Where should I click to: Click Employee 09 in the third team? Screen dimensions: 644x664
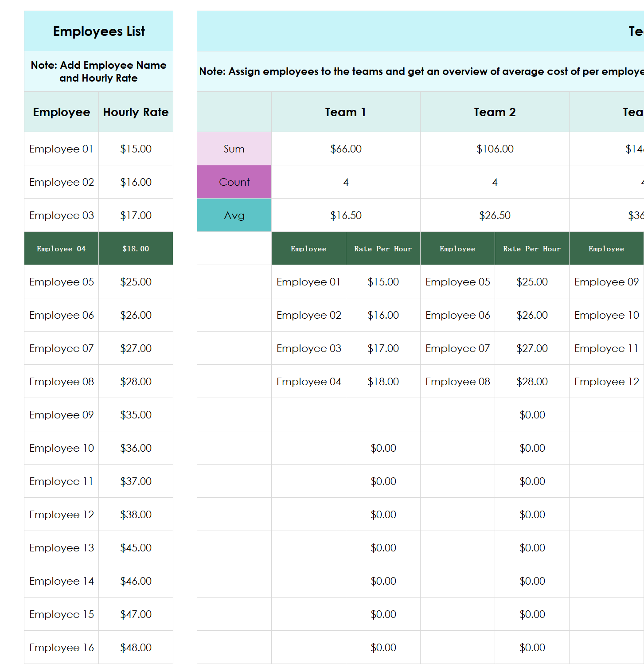click(x=606, y=281)
